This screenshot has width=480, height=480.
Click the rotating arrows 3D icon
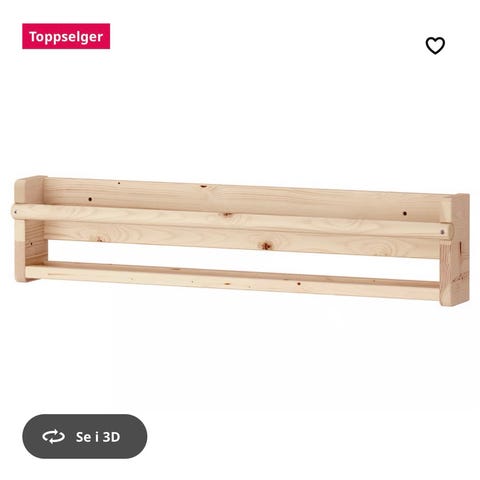(53, 437)
